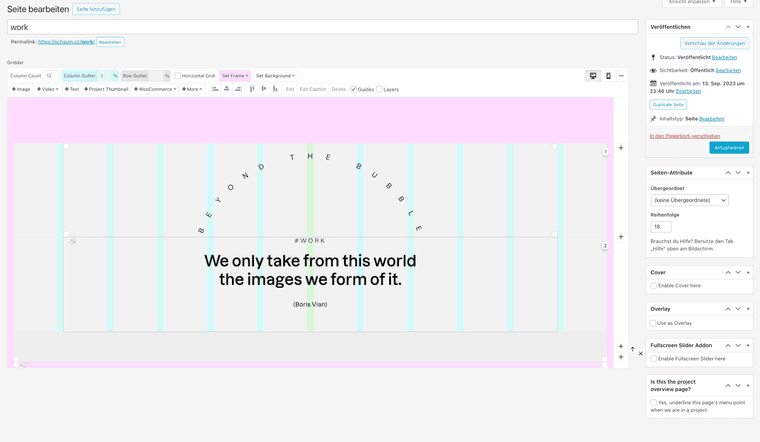This screenshot has height=442, width=760.
Task: Open the Set Background dropdown
Action: click(x=275, y=76)
